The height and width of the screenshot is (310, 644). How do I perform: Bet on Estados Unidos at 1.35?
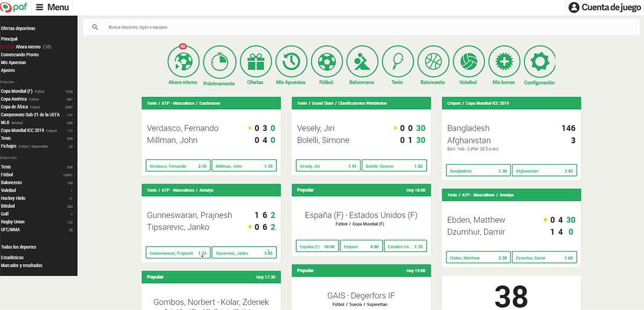coord(406,247)
